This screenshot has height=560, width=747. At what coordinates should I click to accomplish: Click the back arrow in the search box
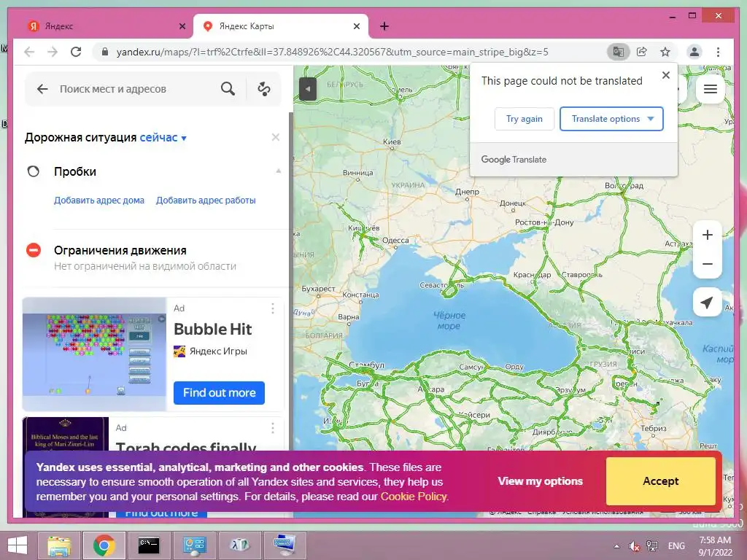(x=42, y=88)
